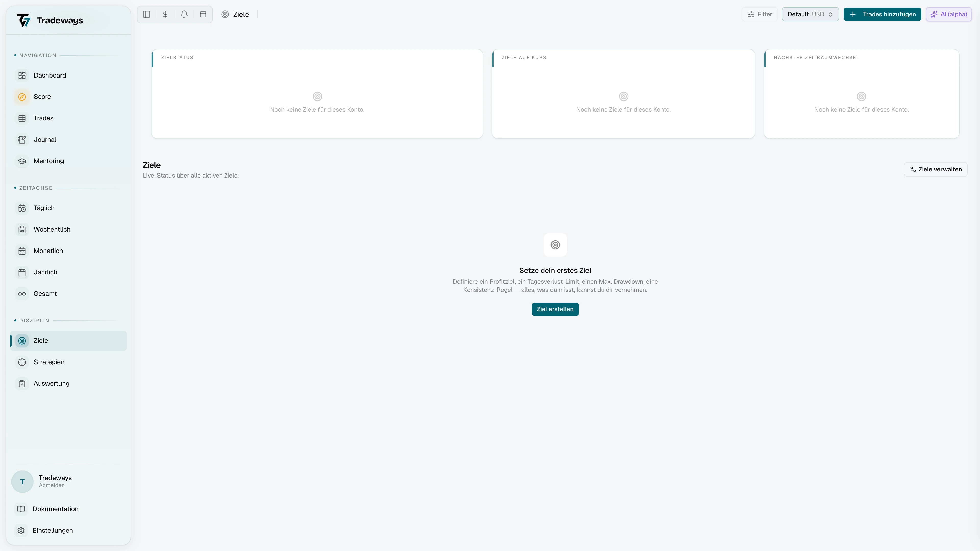Viewport: 980px width, 551px height.
Task: Open Strategien page
Action: 68,362
